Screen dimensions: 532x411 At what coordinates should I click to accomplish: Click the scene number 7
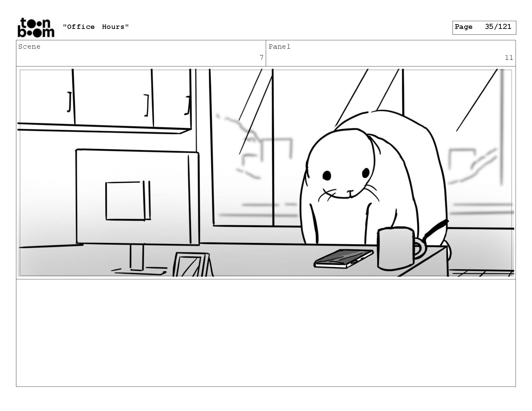(261, 57)
